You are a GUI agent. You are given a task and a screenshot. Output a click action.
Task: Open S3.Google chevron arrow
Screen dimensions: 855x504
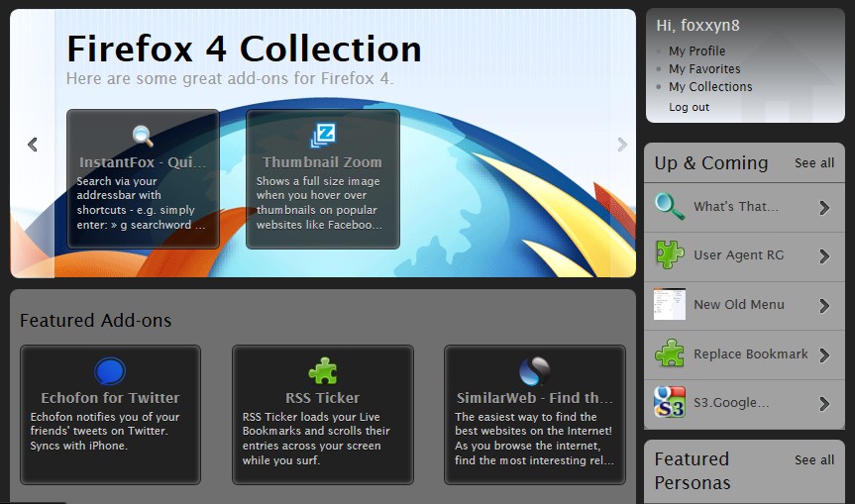click(x=824, y=404)
